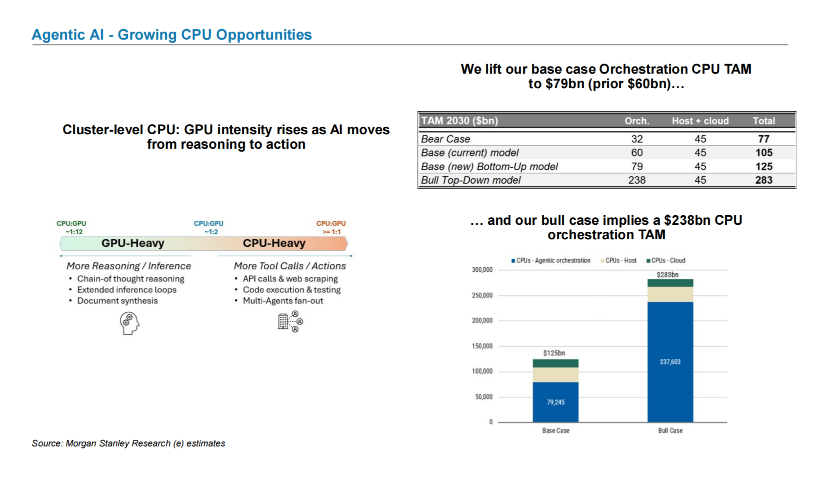The image size is (824, 486).
Task: Click the CPU:GPU ~1:12 ratio label
Action: [x=72, y=228]
